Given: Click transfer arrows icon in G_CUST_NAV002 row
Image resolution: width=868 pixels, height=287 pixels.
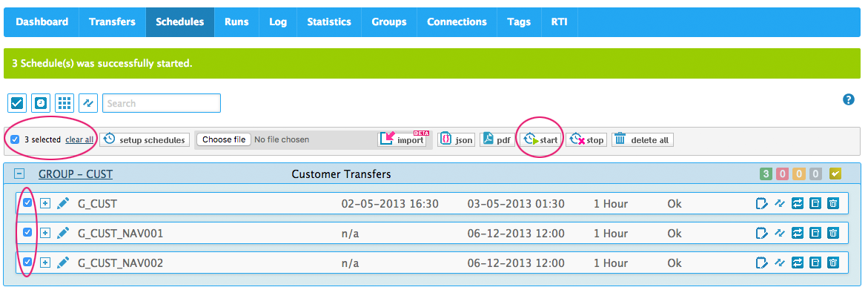Looking at the screenshot, I should (798, 263).
